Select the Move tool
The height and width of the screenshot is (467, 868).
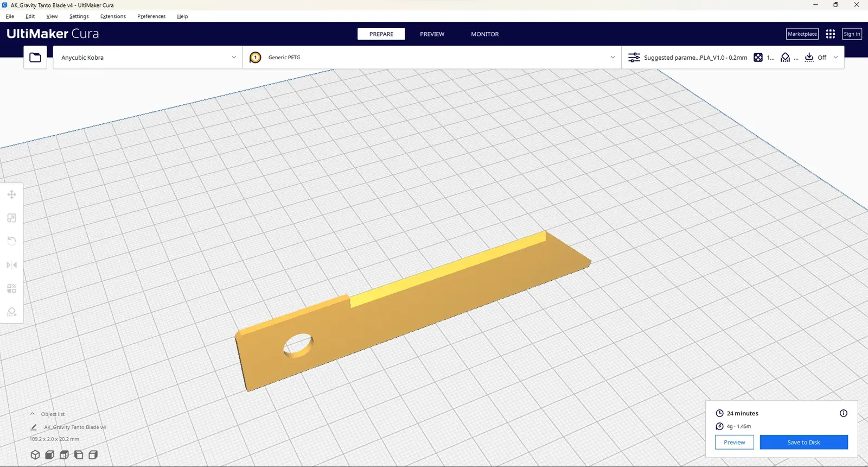tap(11, 194)
